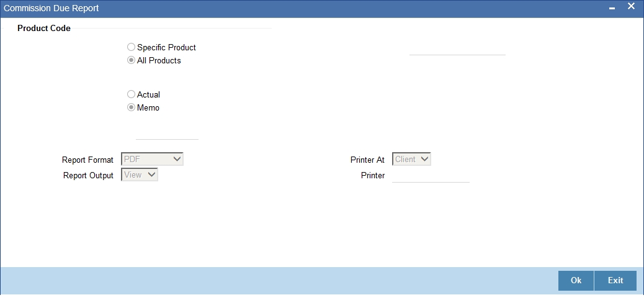Choose the Memo radio option
This screenshot has width=644, height=300.
[x=131, y=107]
